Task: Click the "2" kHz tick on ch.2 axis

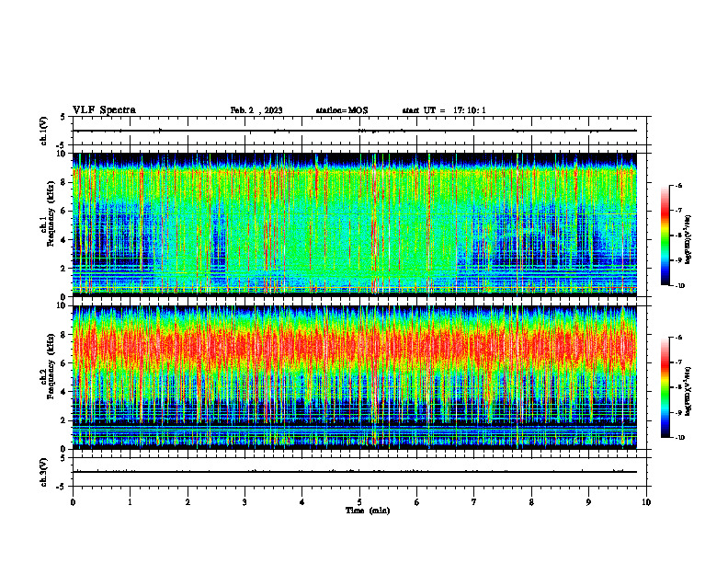Action: click(x=63, y=420)
